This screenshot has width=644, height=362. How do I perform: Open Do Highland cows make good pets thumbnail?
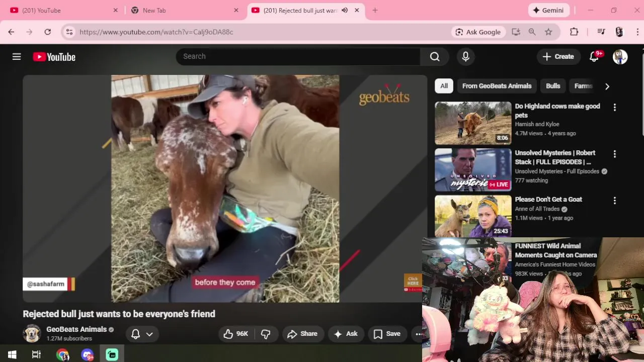[473, 123]
